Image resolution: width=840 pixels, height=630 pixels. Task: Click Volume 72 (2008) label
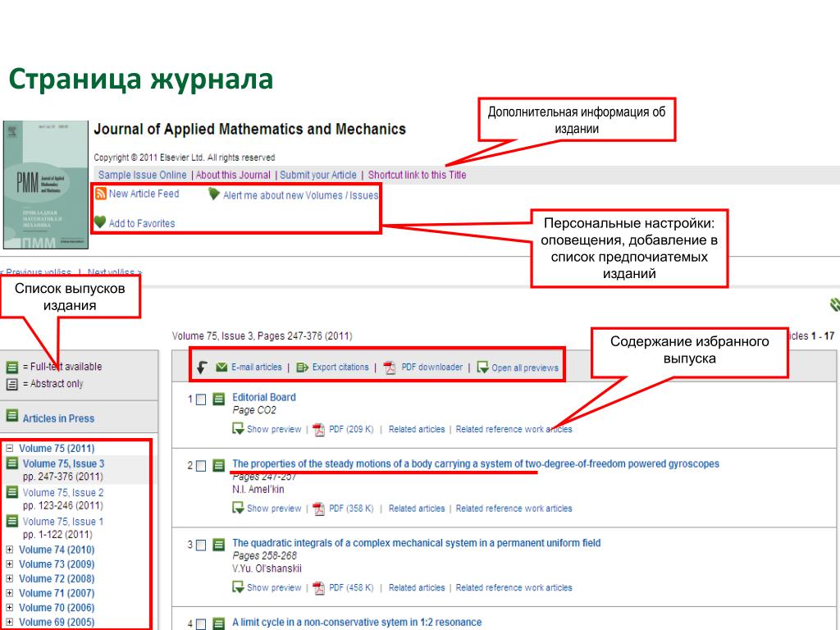[57, 579]
